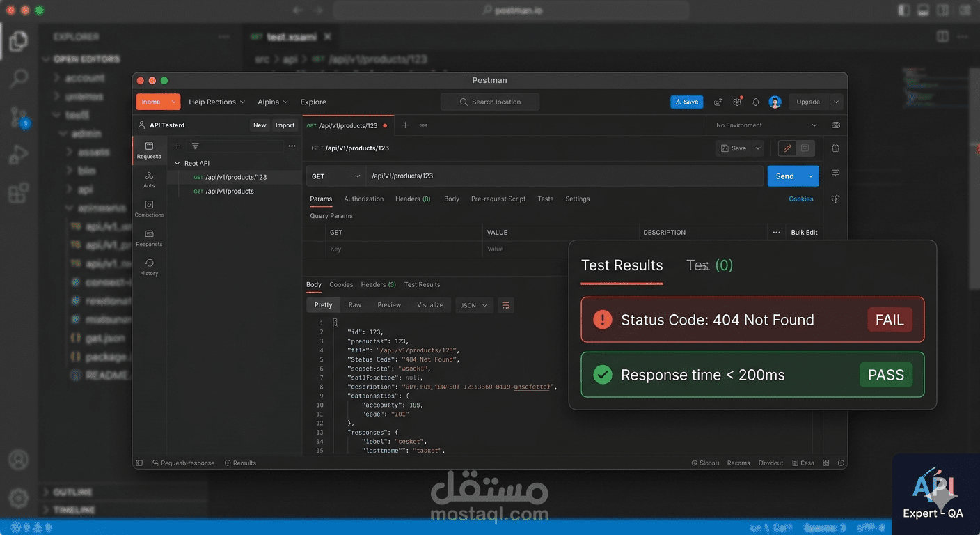Switch to the Authorization tab
980x535 pixels.
363,199
